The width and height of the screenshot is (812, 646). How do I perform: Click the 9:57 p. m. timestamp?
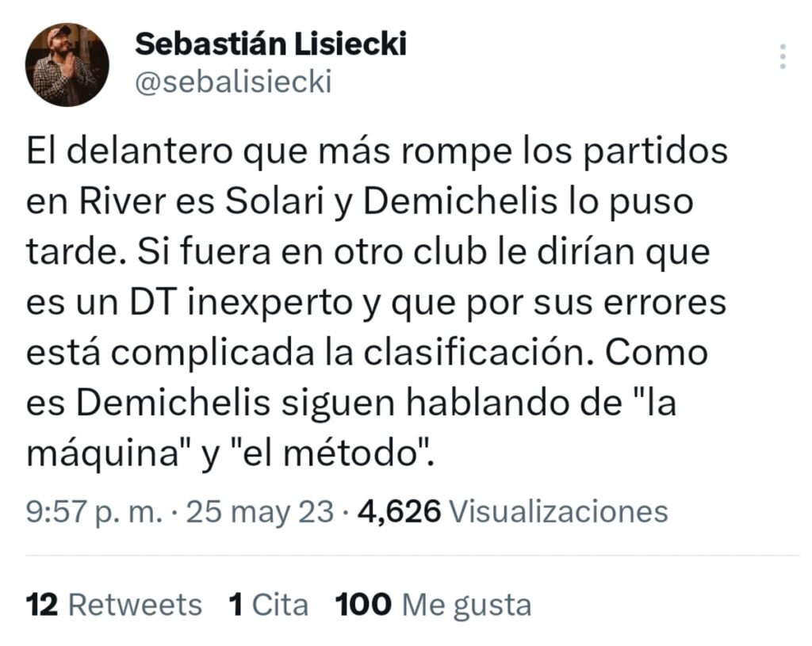(x=94, y=512)
